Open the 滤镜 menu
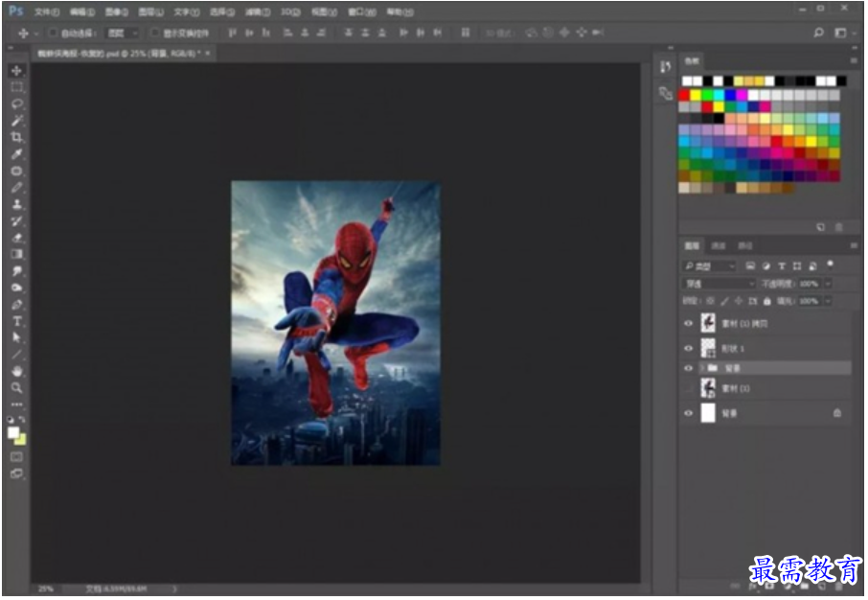The image size is (868, 600). (x=258, y=12)
